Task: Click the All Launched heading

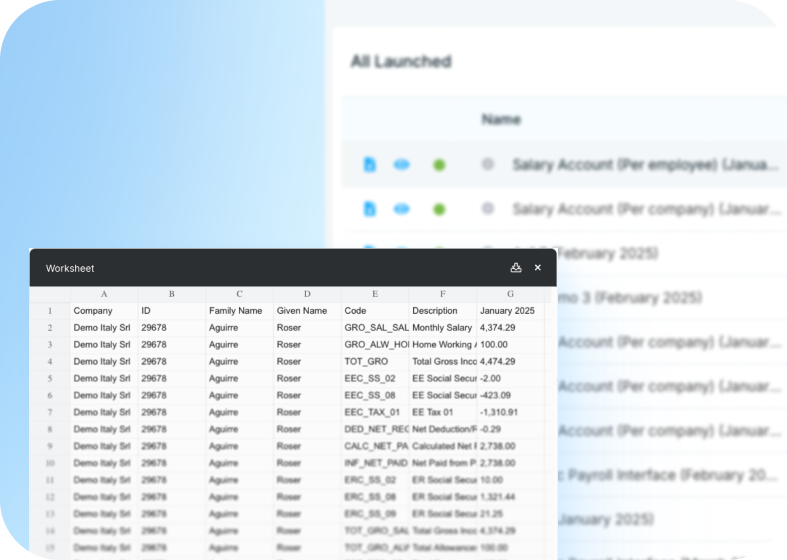Action: coord(401,61)
